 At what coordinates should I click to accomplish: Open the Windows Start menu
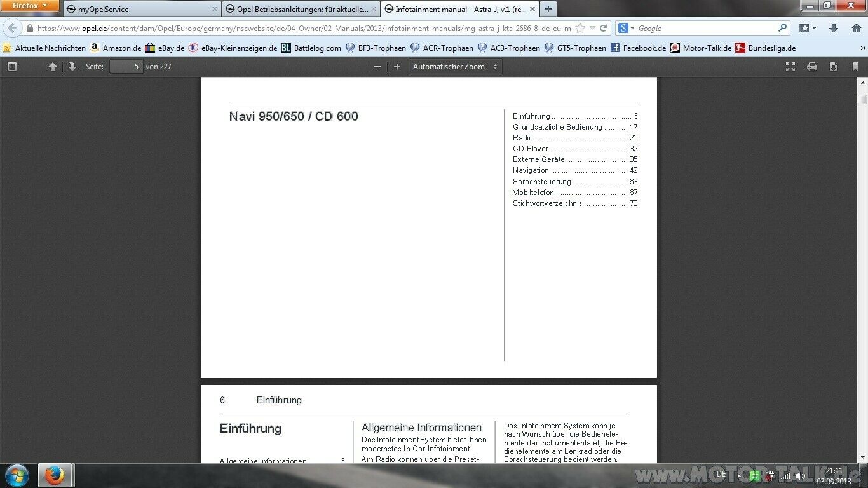17,475
